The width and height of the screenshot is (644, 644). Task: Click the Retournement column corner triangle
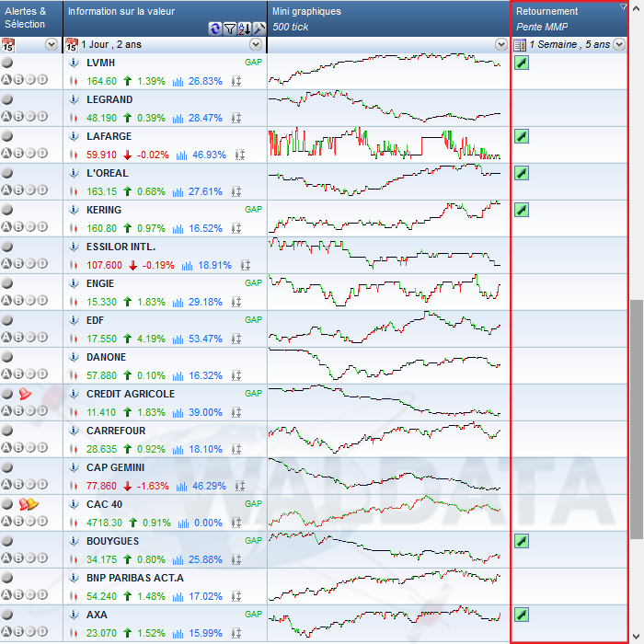pyautogui.click(x=623, y=6)
